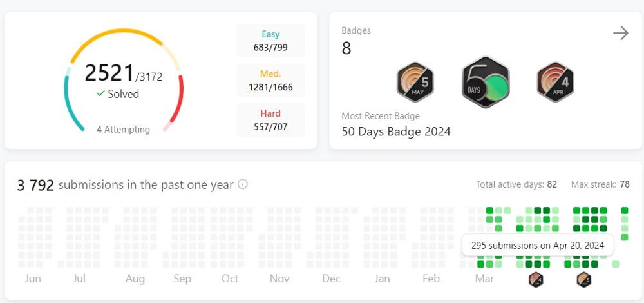This screenshot has height=303, width=644.
Task: Click the 50 Days Badge 2024 title
Action: pyautogui.click(x=396, y=132)
